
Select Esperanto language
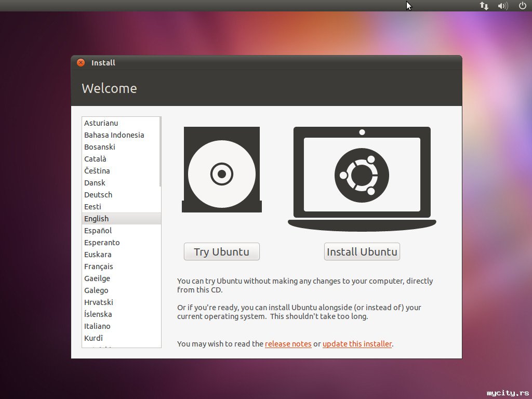pyautogui.click(x=122, y=243)
